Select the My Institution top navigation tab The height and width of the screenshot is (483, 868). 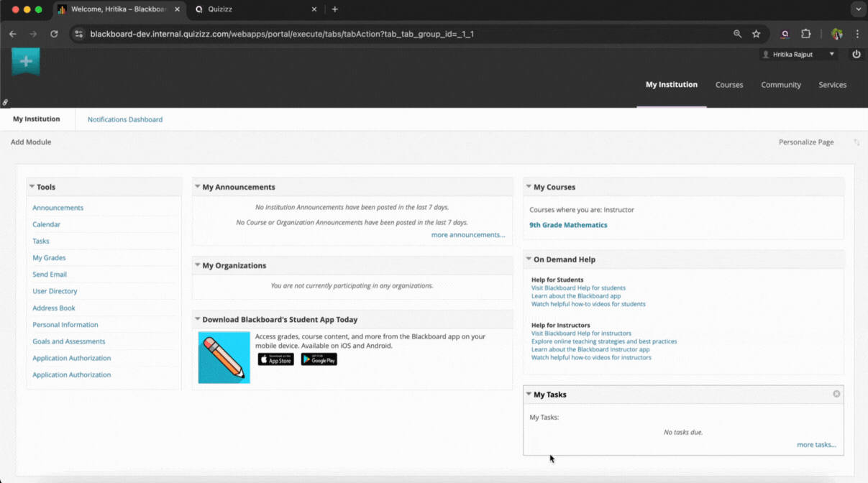coord(672,85)
